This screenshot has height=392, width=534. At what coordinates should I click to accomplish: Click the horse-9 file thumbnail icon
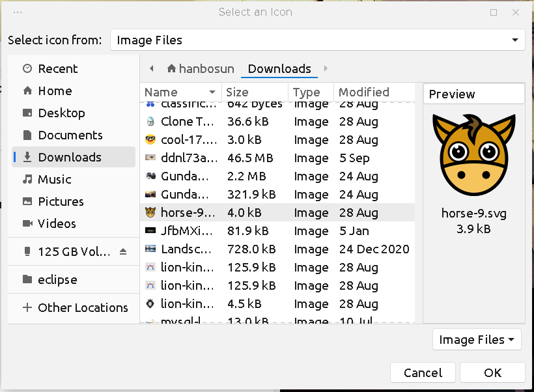(x=150, y=212)
